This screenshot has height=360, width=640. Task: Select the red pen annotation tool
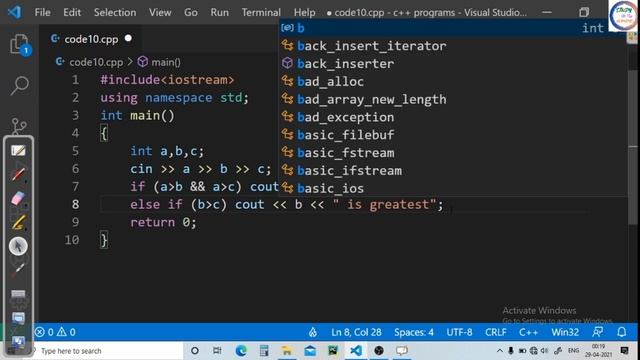click(x=18, y=175)
